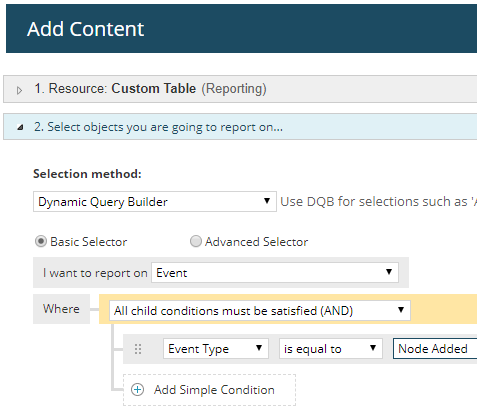Open the 'is equal to' operator dropdown

[x=331, y=349]
